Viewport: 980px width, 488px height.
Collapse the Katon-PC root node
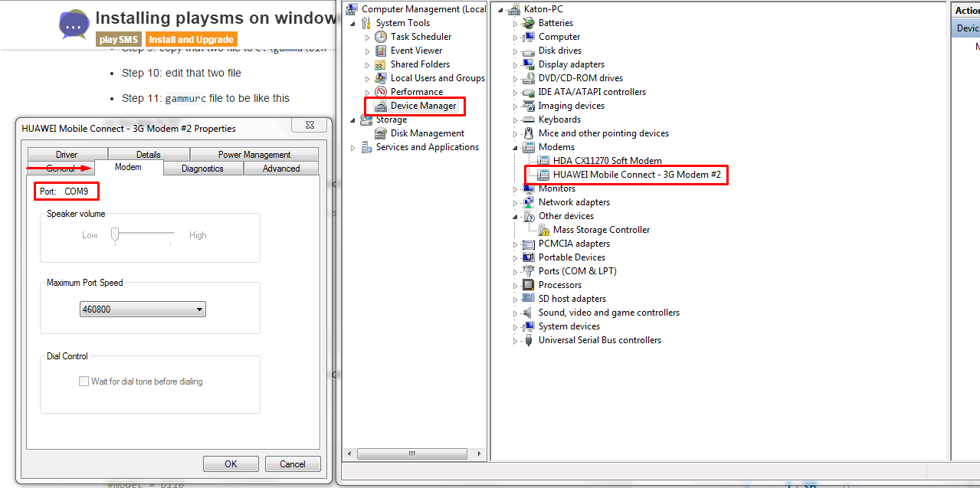point(501,10)
